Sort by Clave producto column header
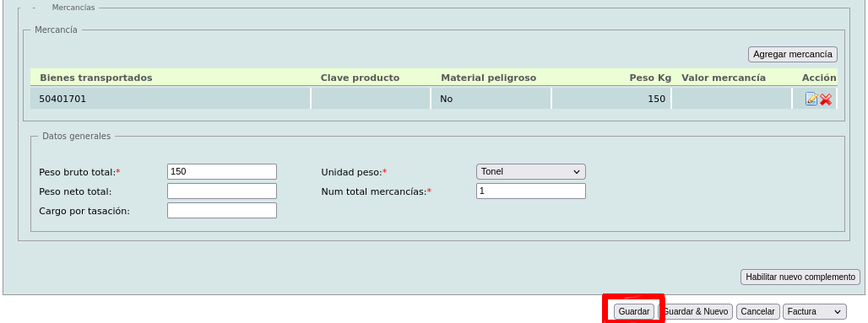Image resolution: width=868 pixels, height=323 pixels. tap(360, 78)
